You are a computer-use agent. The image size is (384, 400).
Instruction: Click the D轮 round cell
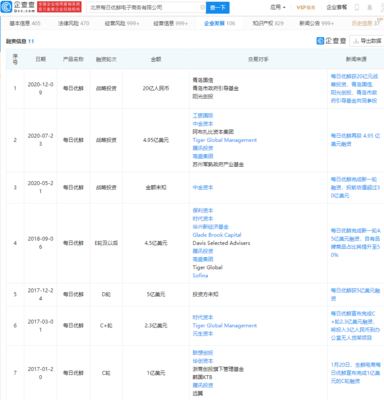coord(106,294)
